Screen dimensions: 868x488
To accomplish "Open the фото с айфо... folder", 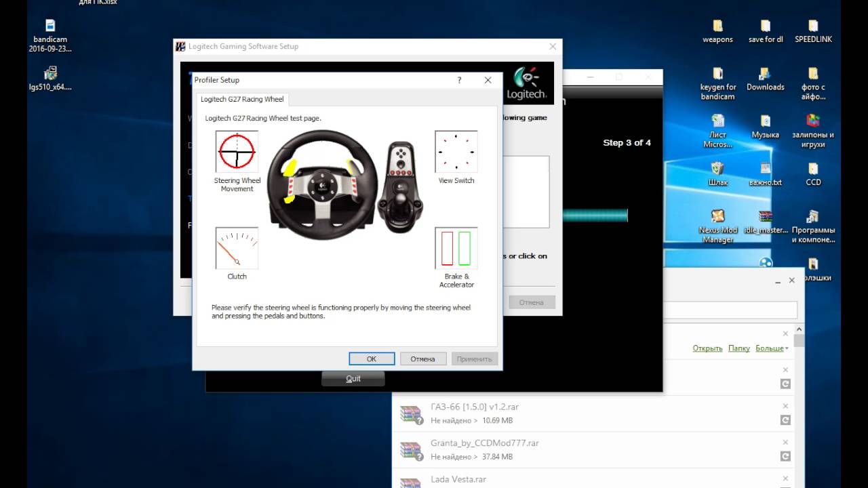I will [x=813, y=83].
